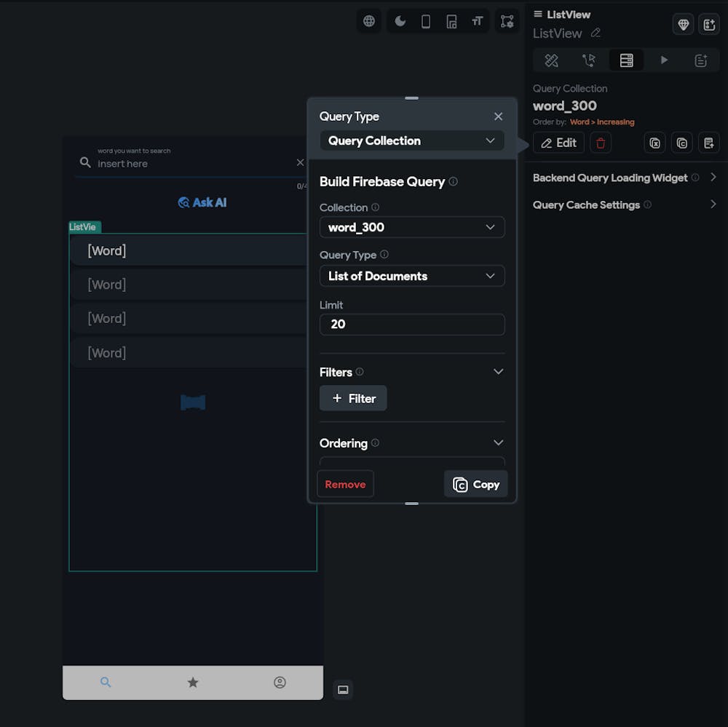Switch to the Properties design tab

pyautogui.click(x=552, y=60)
